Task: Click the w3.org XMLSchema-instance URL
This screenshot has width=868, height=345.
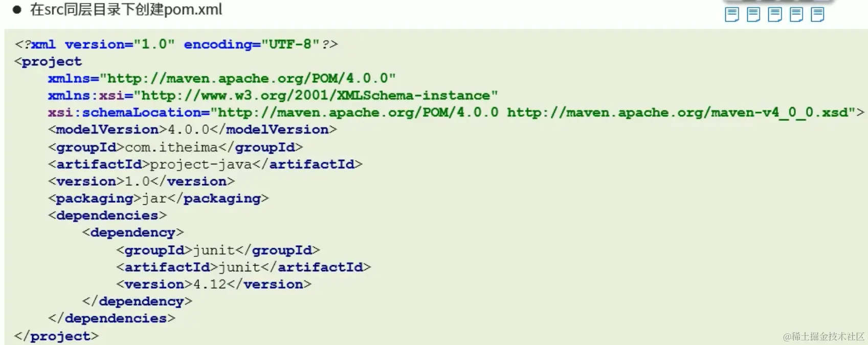Action: click(x=316, y=96)
